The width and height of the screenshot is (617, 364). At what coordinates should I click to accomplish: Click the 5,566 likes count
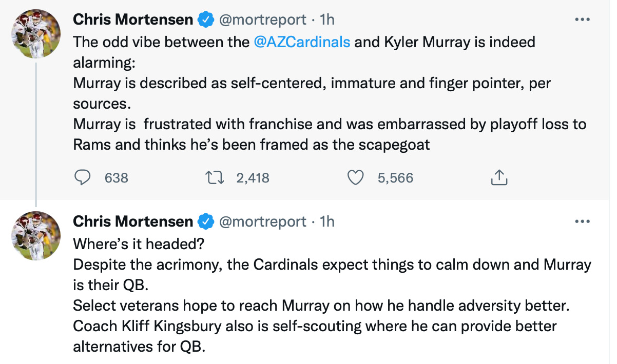pos(395,178)
